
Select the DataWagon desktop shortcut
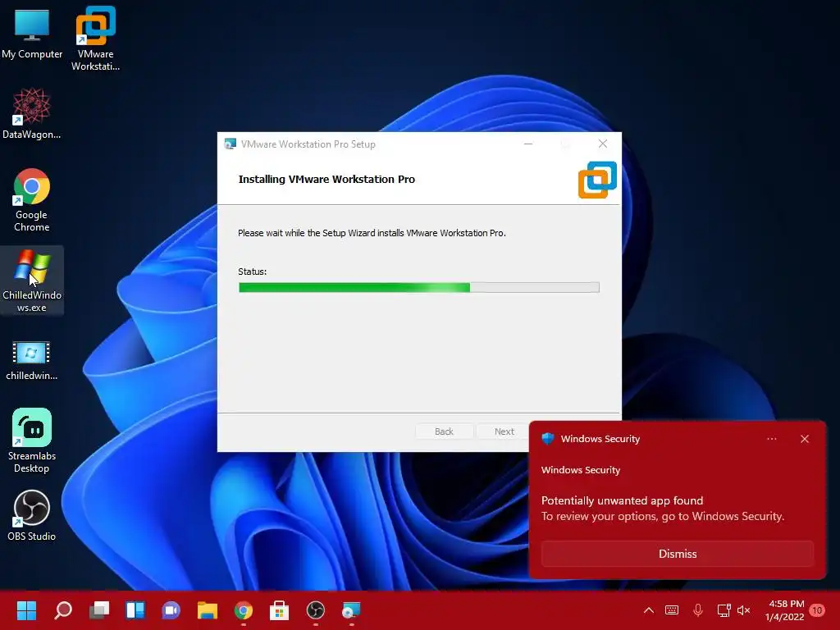(x=32, y=113)
